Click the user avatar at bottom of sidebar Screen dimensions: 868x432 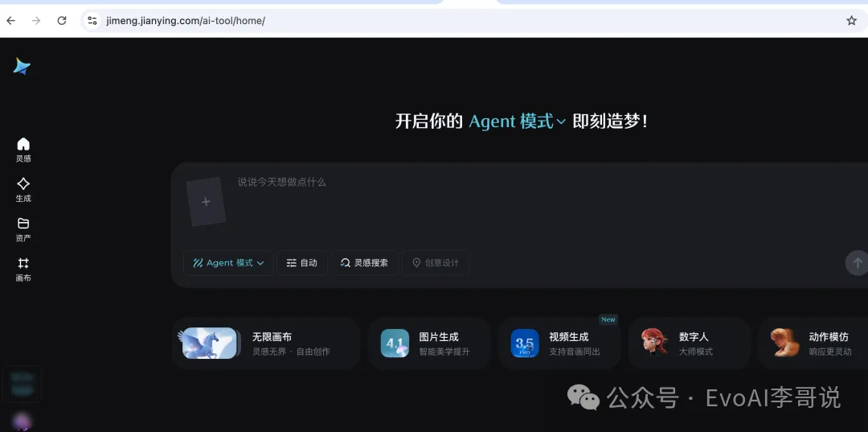tap(22, 422)
